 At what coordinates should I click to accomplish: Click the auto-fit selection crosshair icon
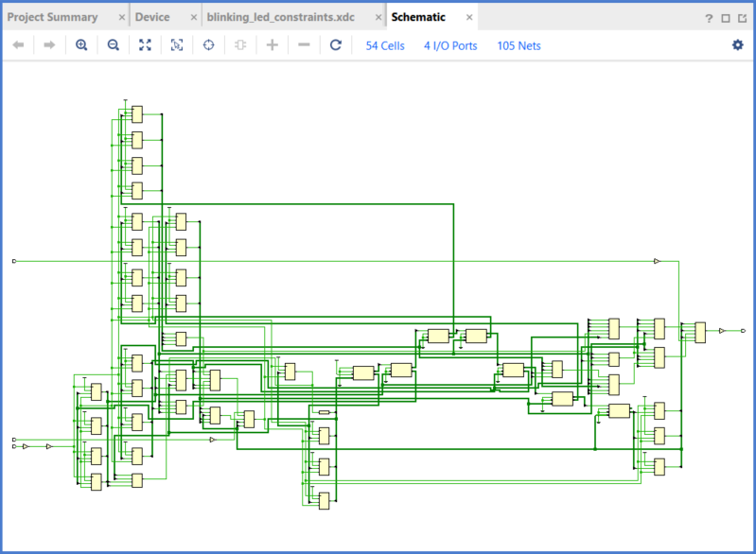(209, 45)
